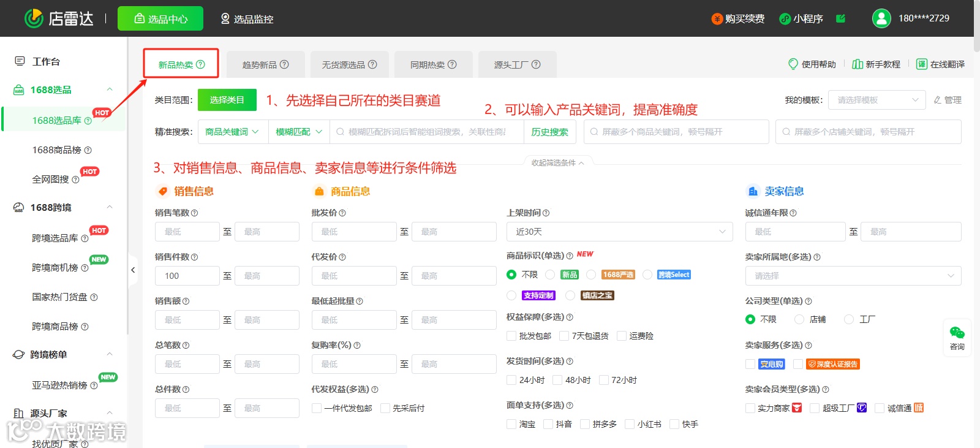Screen dimensions: 980x448
Task: Click the 店雷达 logo icon
Action: click(x=34, y=18)
